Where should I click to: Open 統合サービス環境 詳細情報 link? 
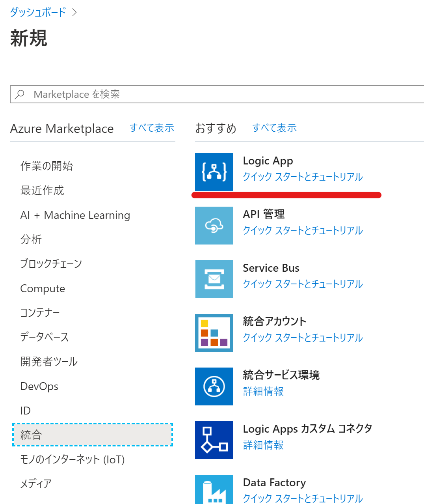(263, 391)
